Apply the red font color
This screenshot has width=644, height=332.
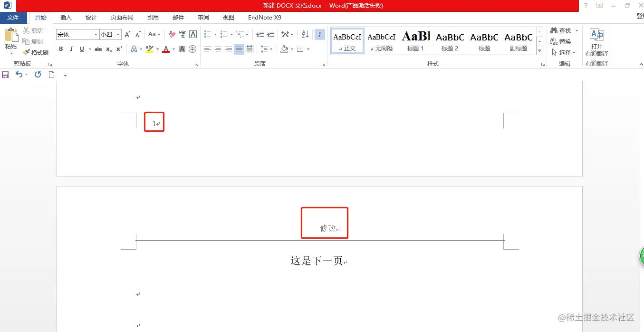(x=166, y=49)
